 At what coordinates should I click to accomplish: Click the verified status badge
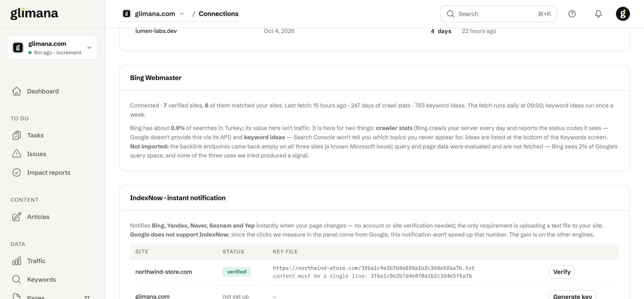[237, 272]
